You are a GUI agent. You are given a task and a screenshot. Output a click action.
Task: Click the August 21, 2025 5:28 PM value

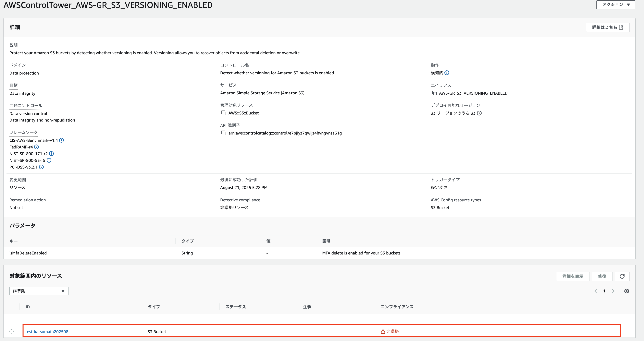244,187
